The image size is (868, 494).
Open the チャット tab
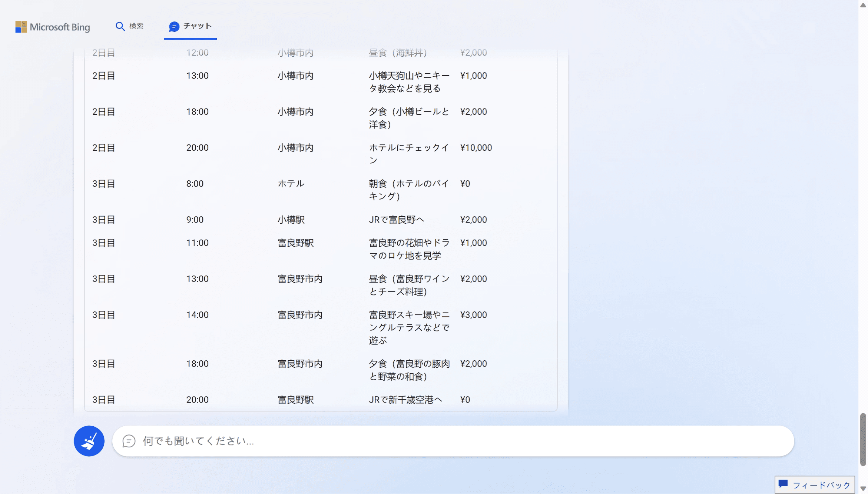coord(191,26)
